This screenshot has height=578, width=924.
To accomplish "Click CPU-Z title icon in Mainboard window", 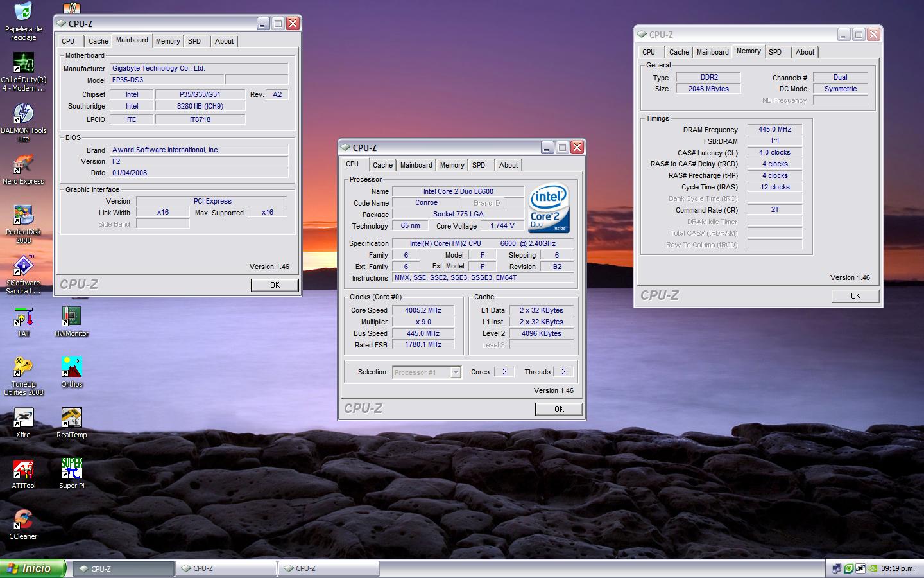I will pos(61,24).
